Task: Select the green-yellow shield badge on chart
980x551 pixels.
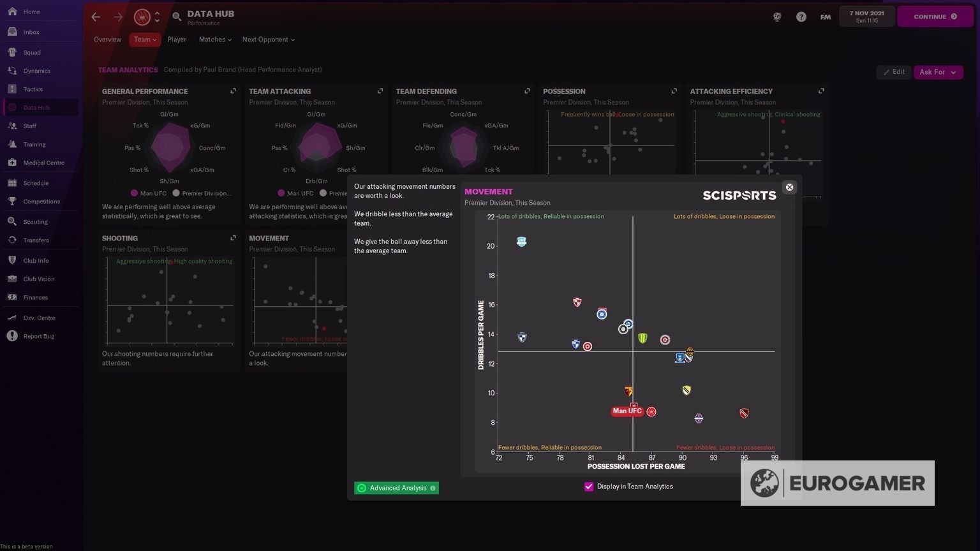Action: (x=642, y=338)
